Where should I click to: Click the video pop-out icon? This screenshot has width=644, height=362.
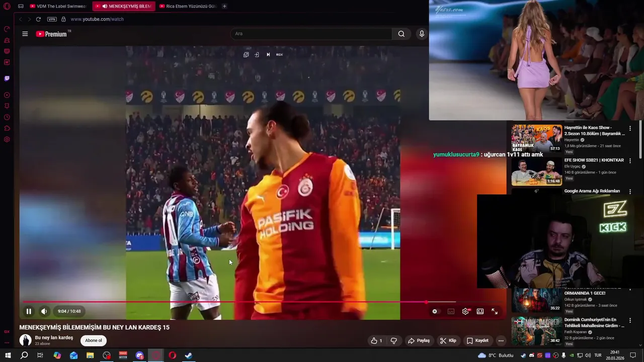pos(246,54)
